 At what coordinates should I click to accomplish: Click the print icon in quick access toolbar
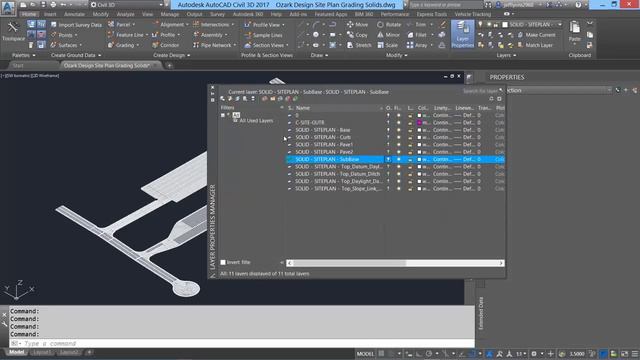pyautogui.click(x=53, y=5)
